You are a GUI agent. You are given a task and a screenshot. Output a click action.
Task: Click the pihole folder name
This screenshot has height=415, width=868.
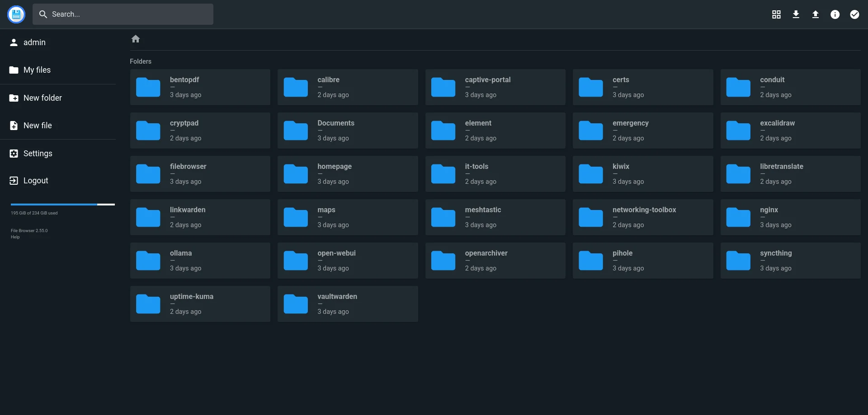point(623,253)
